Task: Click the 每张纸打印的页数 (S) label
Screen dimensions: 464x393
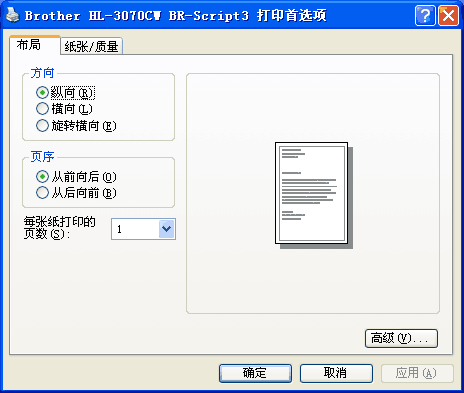Action: [60, 228]
